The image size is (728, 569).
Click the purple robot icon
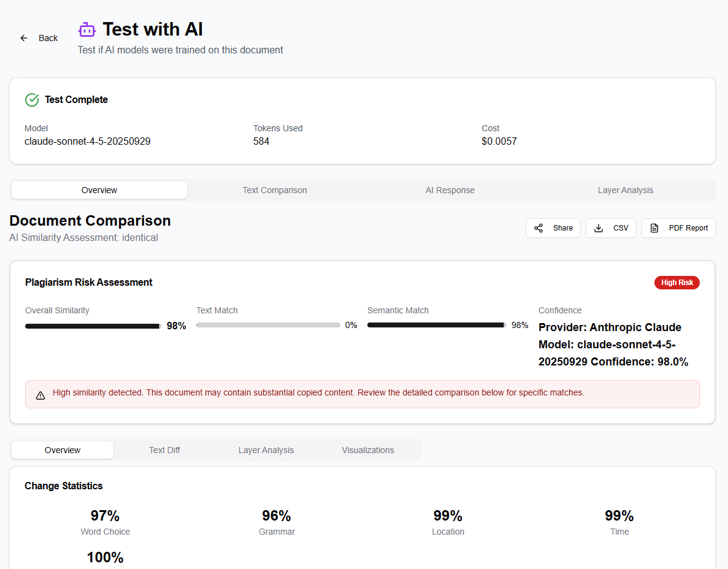87,29
